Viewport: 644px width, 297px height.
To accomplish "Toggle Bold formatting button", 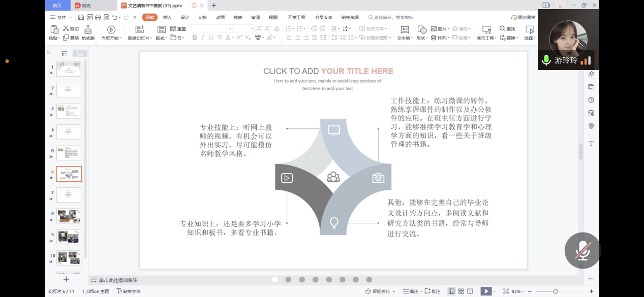I will click(x=195, y=38).
